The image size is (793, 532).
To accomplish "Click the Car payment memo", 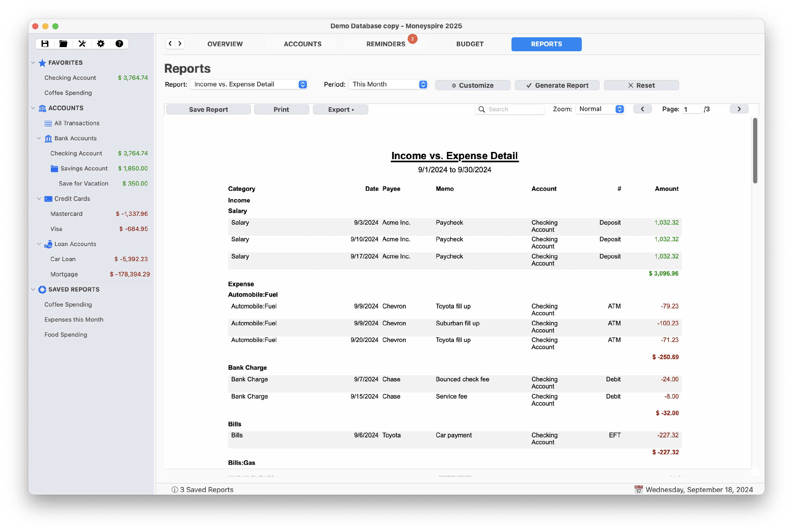I will (454, 435).
